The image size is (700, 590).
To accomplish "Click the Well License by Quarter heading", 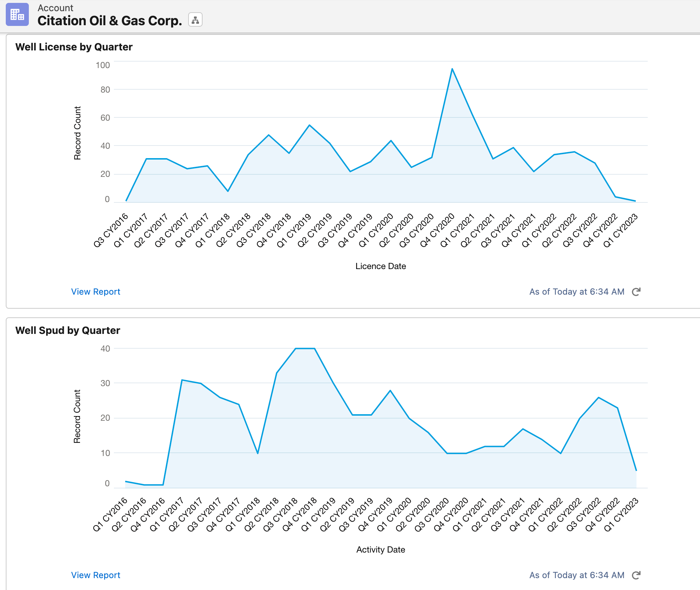I will [74, 47].
